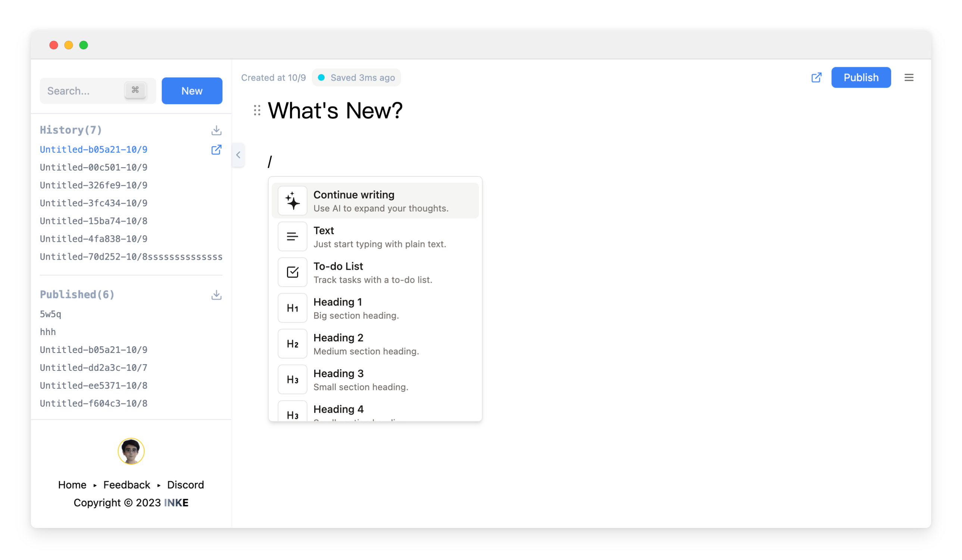Click the download icon in History section

click(217, 130)
